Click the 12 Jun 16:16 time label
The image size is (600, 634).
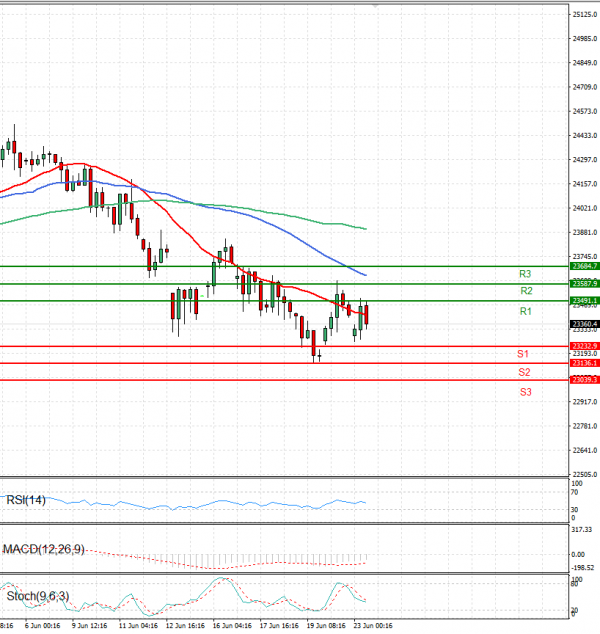(185, 626)
